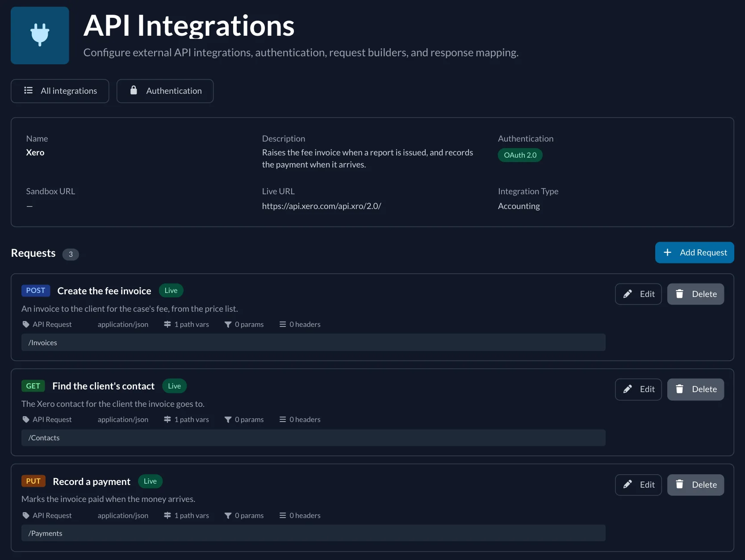Click the /Payments endpoint path
745x560 pixels.
point(313,534)
